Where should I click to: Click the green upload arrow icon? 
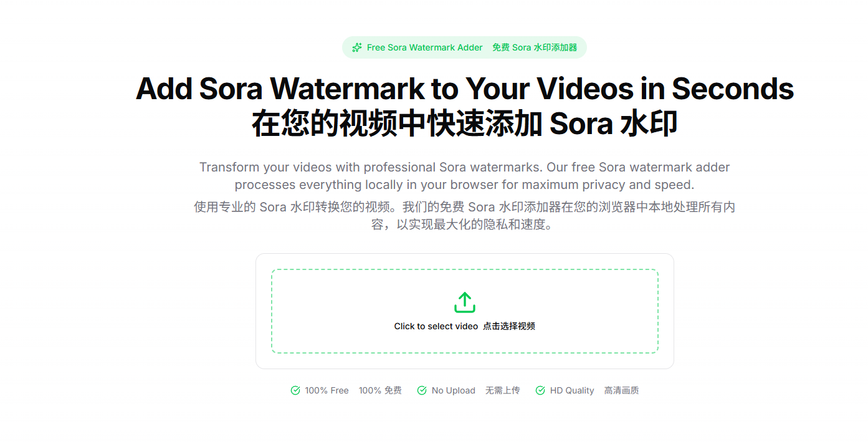465,302
